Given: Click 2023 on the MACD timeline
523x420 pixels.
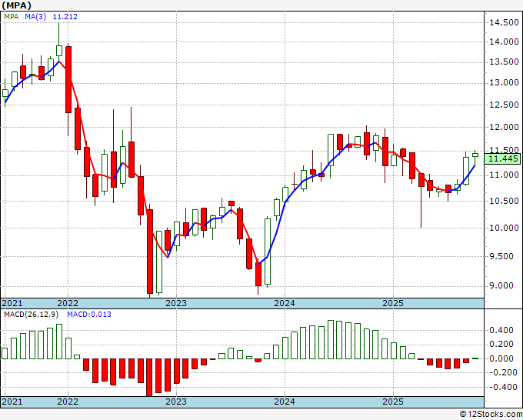Looking at the screenshot, I should click(176, 402).
